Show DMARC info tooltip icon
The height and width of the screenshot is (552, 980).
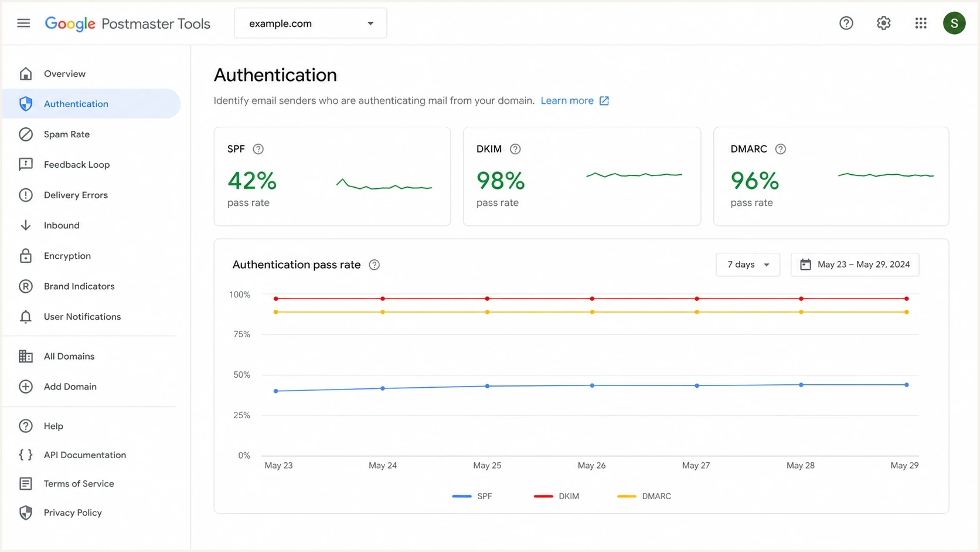780,149
